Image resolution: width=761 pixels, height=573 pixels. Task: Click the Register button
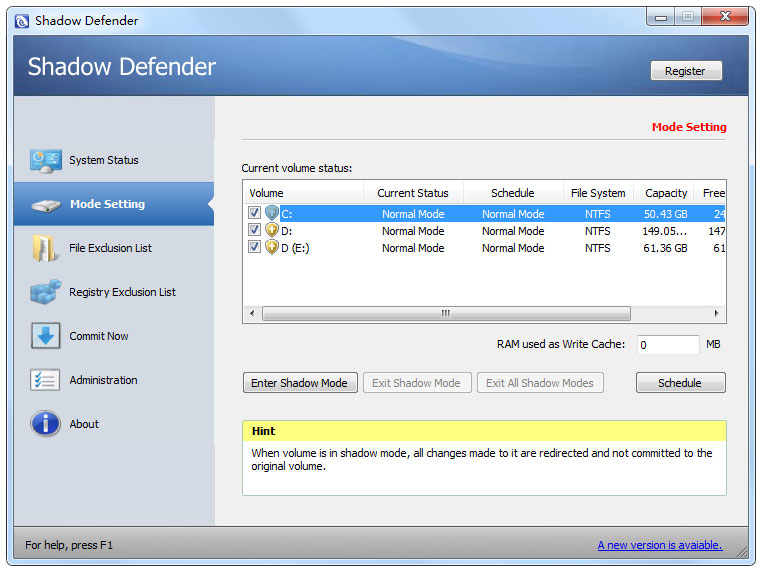[x=686, y=71]
